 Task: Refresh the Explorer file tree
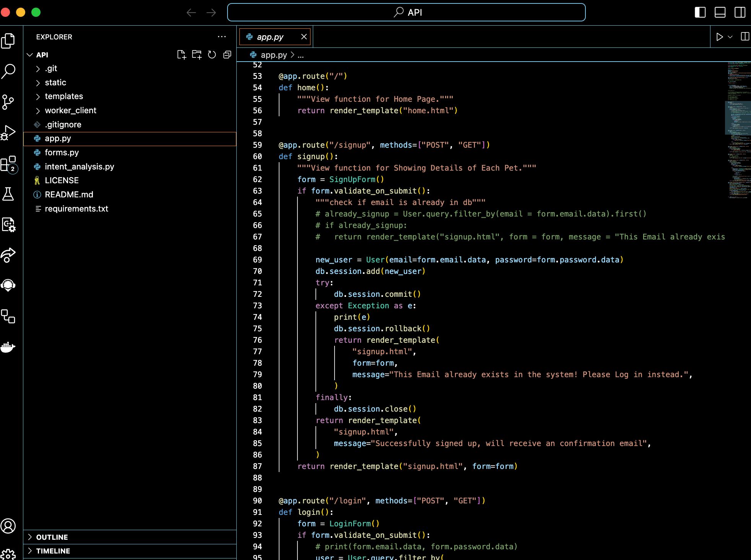pyautogui.click(x=212, y=55)
